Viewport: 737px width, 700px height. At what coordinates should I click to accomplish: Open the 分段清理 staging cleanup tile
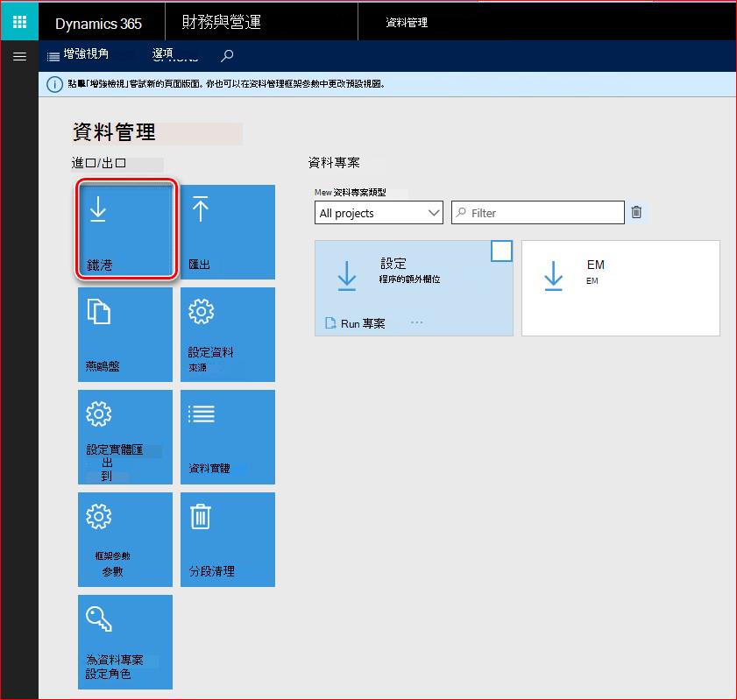(x=228, y=540)
